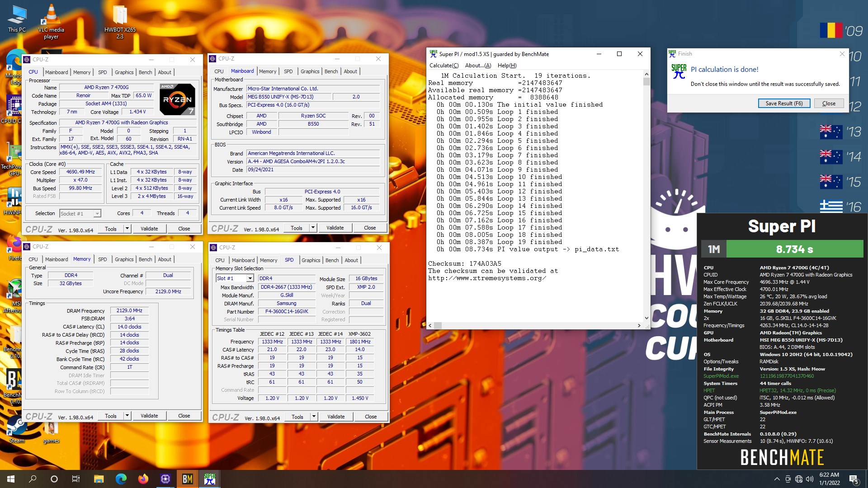Click Super PI window title icon
This screenshot has width=868, height=488.
[433, 54]
